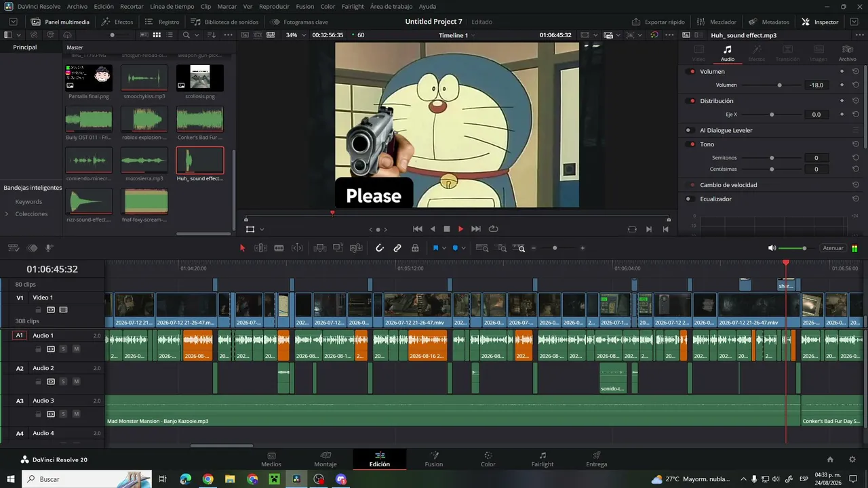Click the timeline zoom slider handle
This screenshot has height=488, width=868.
[555, 248]
